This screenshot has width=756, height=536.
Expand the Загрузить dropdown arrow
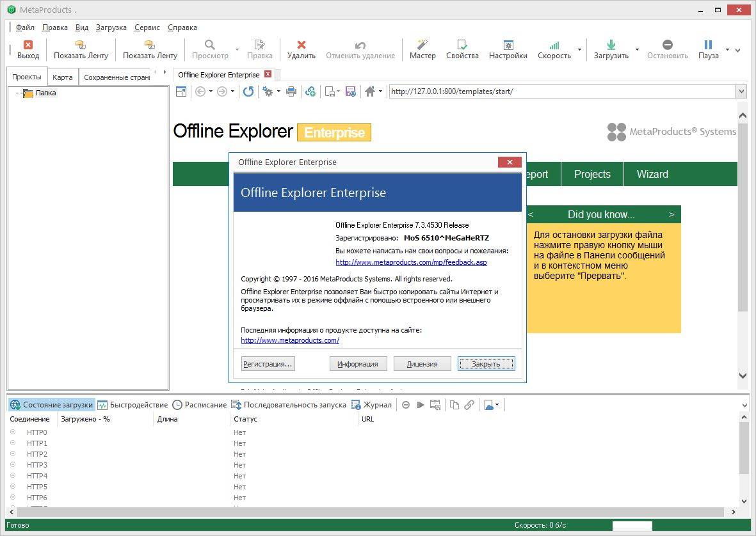(637, 50)
